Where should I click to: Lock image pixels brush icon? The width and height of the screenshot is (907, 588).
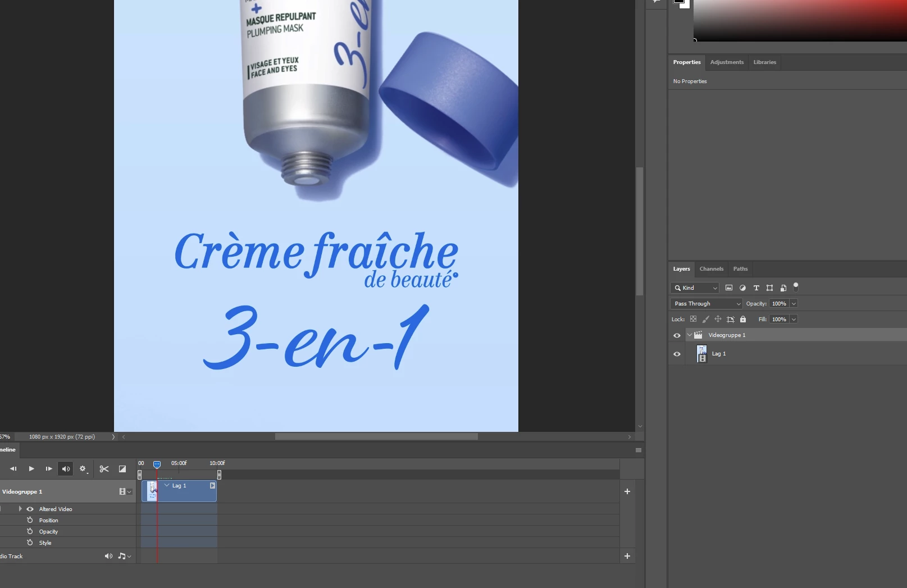tap(705, 319)
